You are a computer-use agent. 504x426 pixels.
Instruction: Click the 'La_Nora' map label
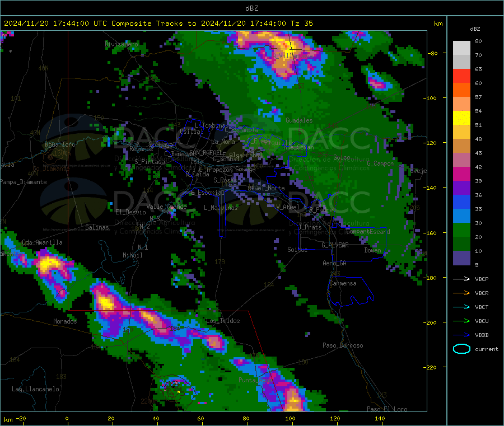pos(223,142)
